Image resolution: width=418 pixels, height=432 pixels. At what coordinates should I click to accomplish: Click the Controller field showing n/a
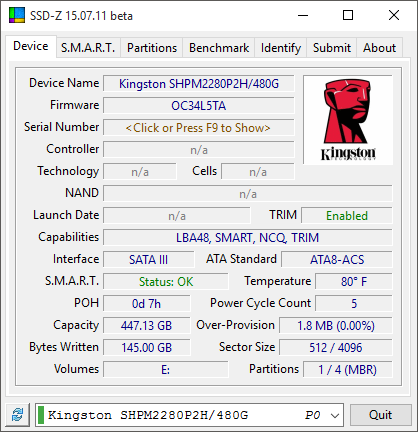pyautogui.click(x=199, y=150)
